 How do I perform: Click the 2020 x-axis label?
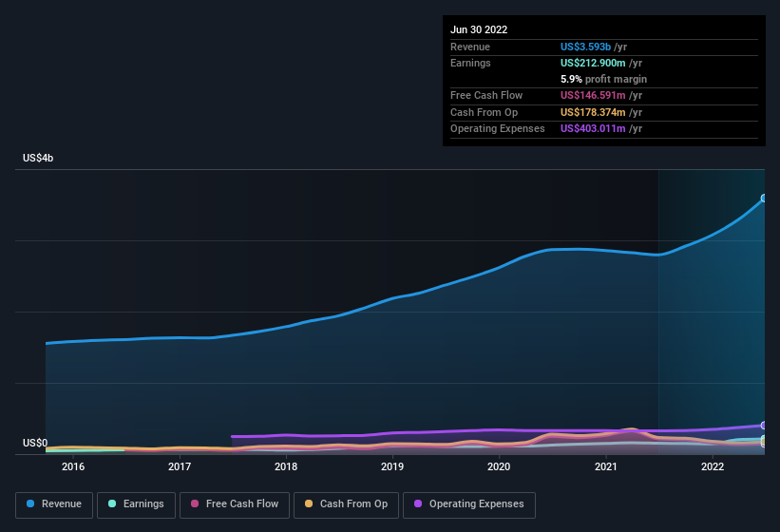(499, 466)
